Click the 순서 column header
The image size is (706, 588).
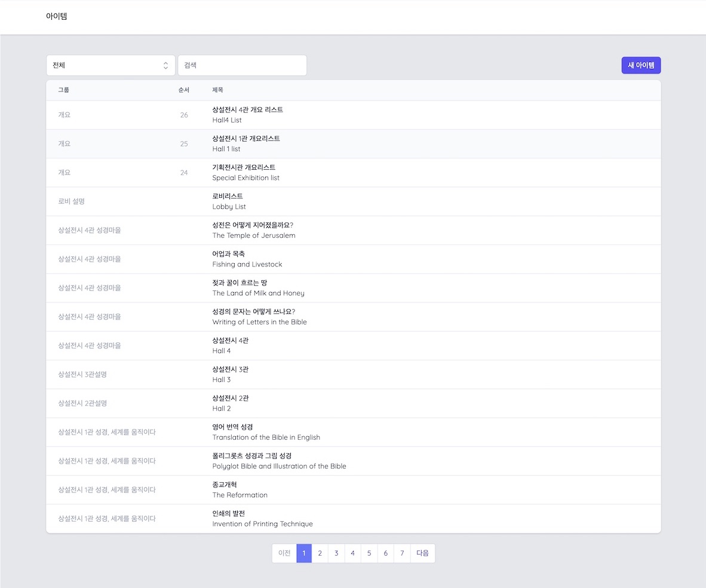point(184,90)
